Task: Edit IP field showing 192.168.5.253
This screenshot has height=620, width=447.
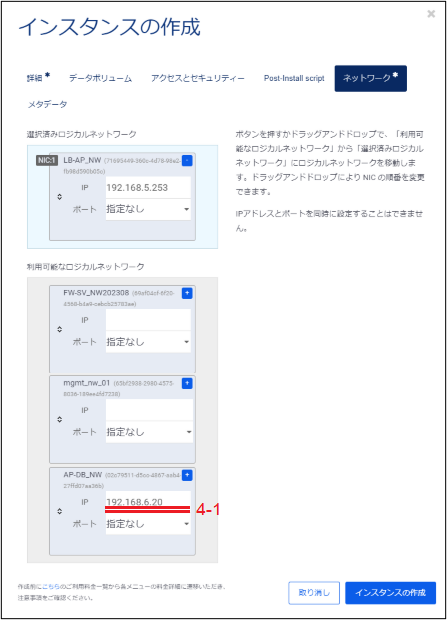Action: point(148,187)
